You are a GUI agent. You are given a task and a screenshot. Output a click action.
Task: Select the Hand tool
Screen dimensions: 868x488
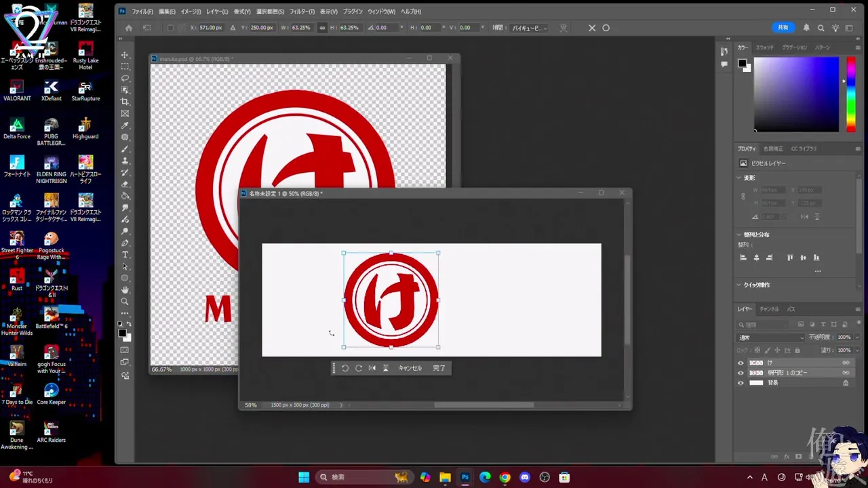coord(125,290)
